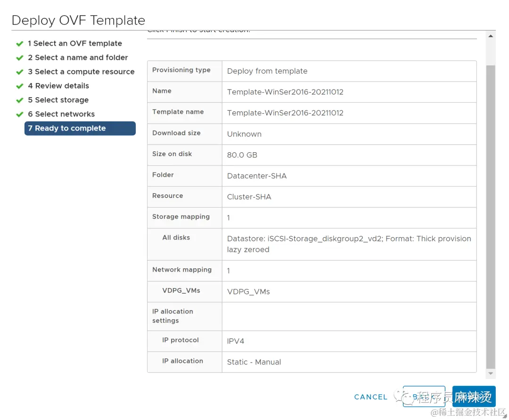This screenshot has height=420, width=509.
Task: Click the 'Static - Manual' allocation value
Action: [254, 362]
